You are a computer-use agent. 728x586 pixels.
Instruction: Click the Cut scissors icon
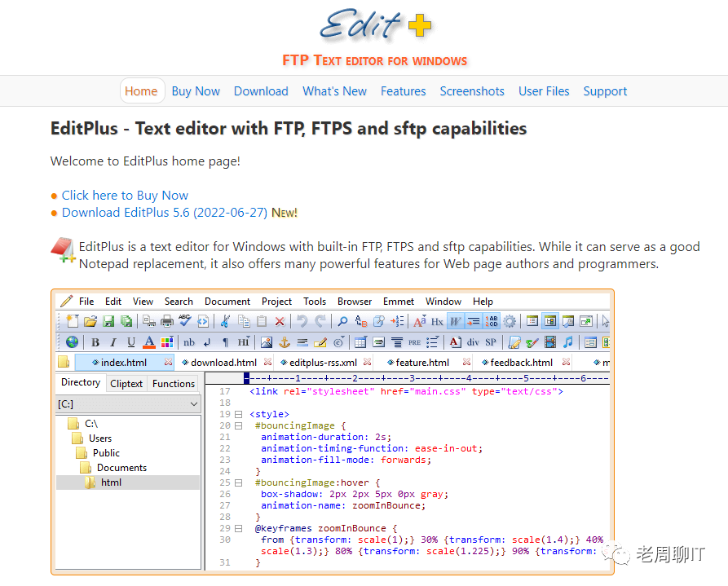226,321
